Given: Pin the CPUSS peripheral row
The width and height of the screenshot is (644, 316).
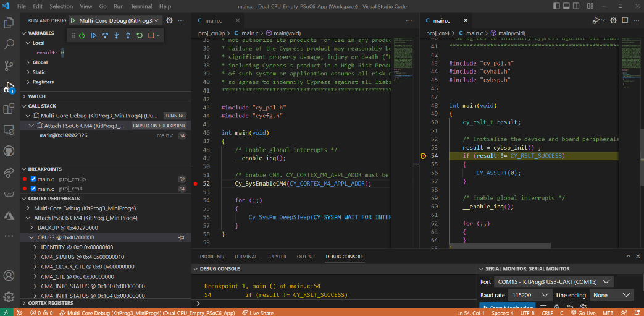Looking at the screenshot, I should (x=181, y=237).
